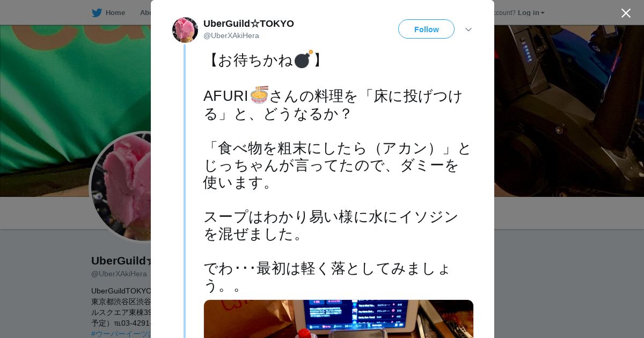Open the Log in dropdown
Viewport: 644px width, 338px height.
pyautogui.click(x=531, y=13)
